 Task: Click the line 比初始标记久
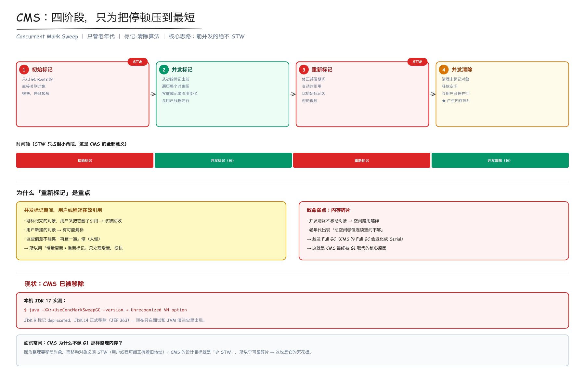314,94
